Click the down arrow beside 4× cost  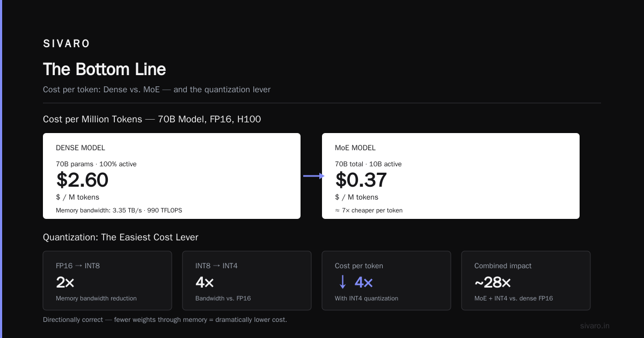343,282
